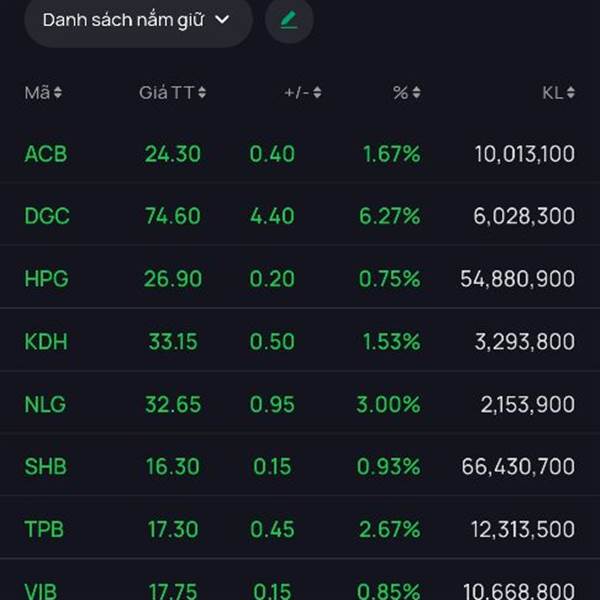Sort by the % column header
This screenshot has height=600, width=600.
point(406,93)
